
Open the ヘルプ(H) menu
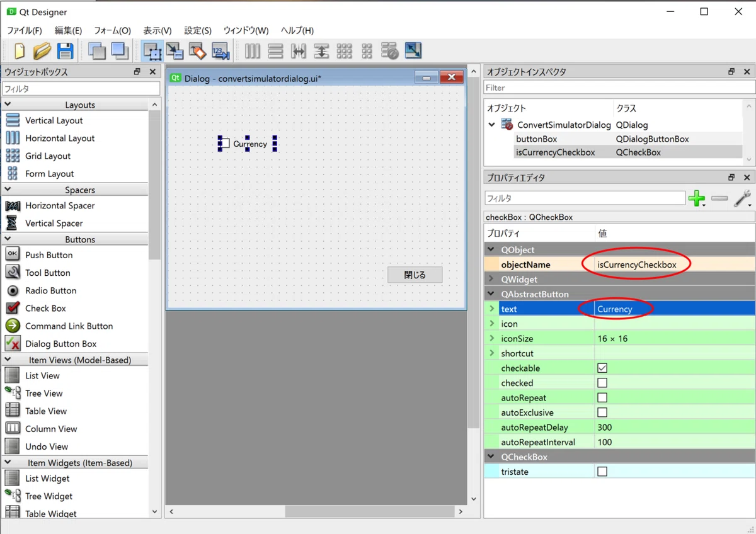pyautogui.click(x=297, y=30)
